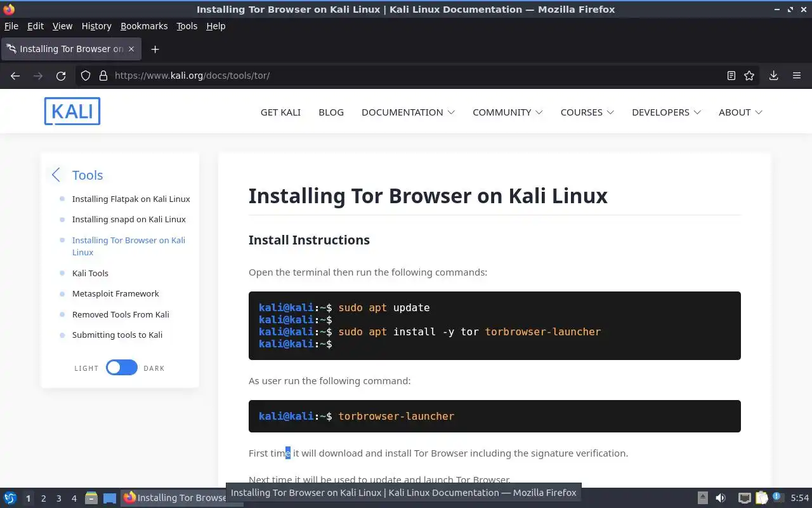The image size is (812, 508).
Task: Open the file manager taskbar launcher
Action: [x=91, y=498]
